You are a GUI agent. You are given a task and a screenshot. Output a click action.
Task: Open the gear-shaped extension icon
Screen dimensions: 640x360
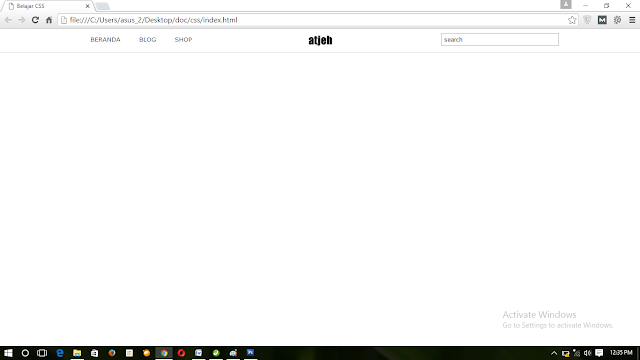coord(617,20)
